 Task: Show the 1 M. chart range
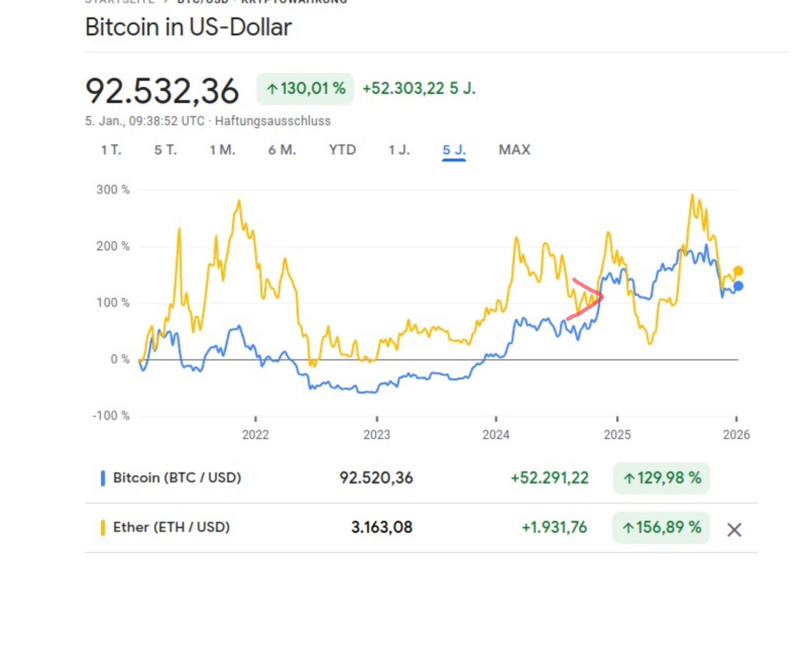[x=222, y=150]
